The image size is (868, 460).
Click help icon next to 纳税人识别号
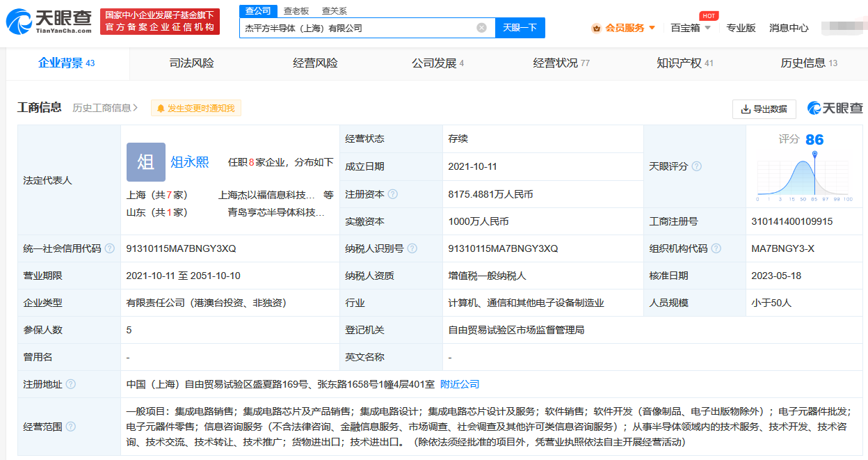pos(412,248)
